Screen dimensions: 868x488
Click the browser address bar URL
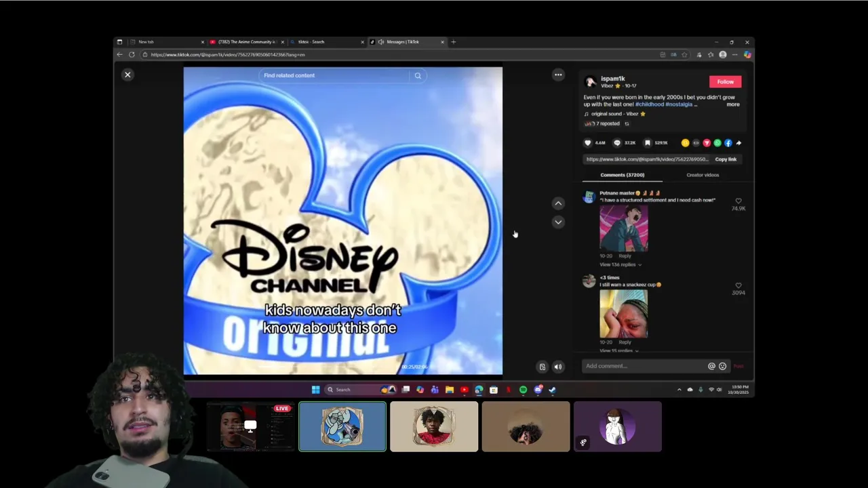(228, 54)
